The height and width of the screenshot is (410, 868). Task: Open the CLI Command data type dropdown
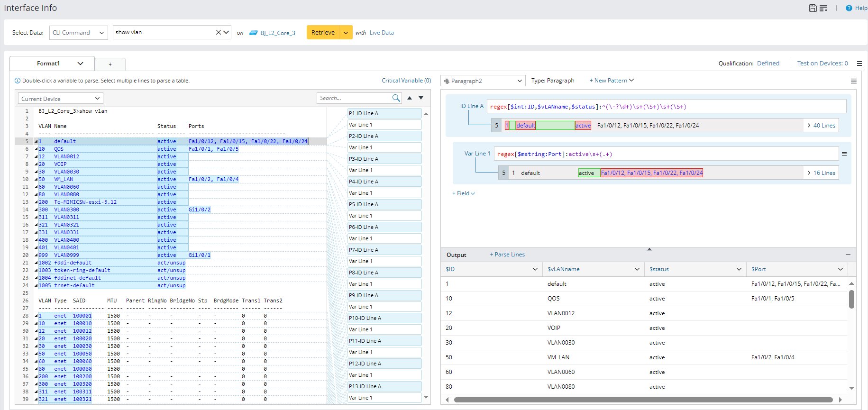[x=78, y=33]
